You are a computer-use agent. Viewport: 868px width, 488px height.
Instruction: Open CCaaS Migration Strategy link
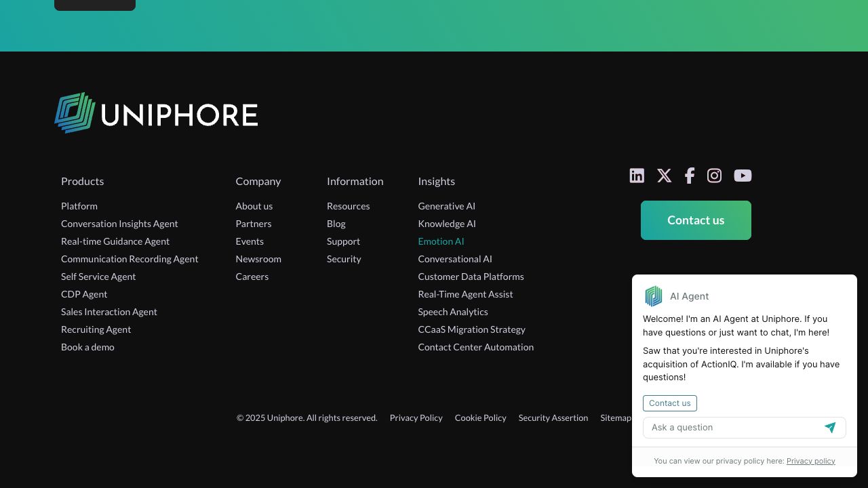coord(471,329)
